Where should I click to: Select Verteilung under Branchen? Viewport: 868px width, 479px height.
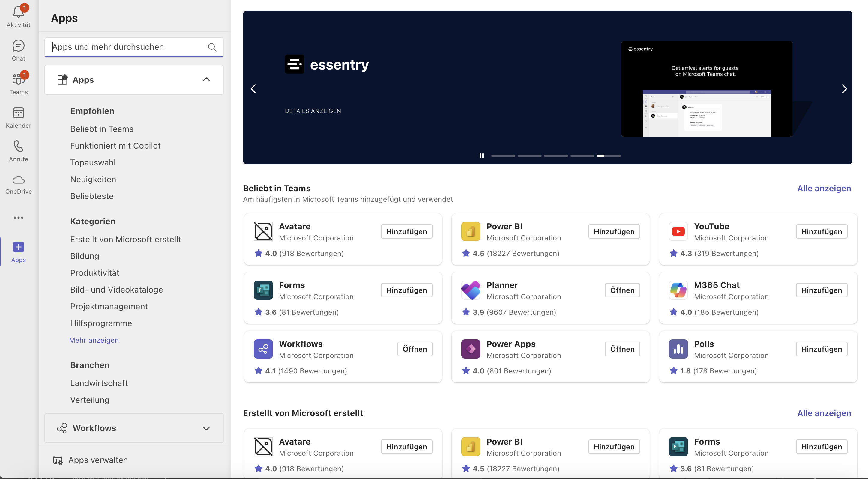(90, 400)
